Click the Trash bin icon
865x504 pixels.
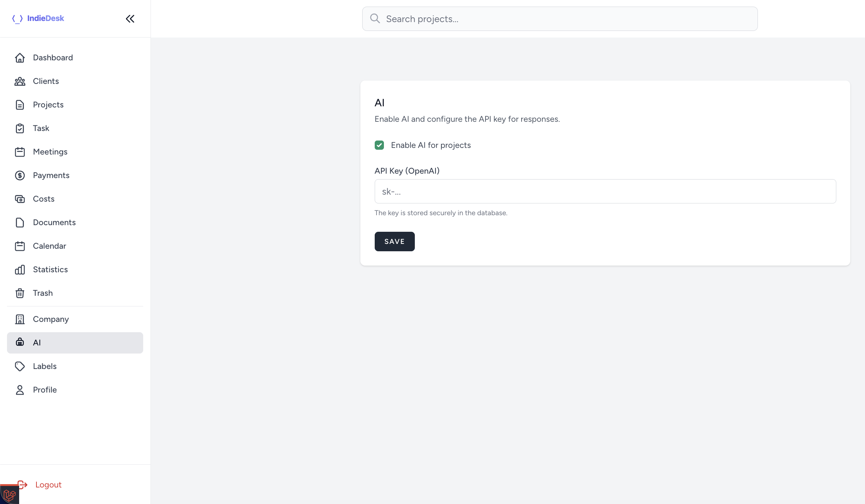coord(20,293)
